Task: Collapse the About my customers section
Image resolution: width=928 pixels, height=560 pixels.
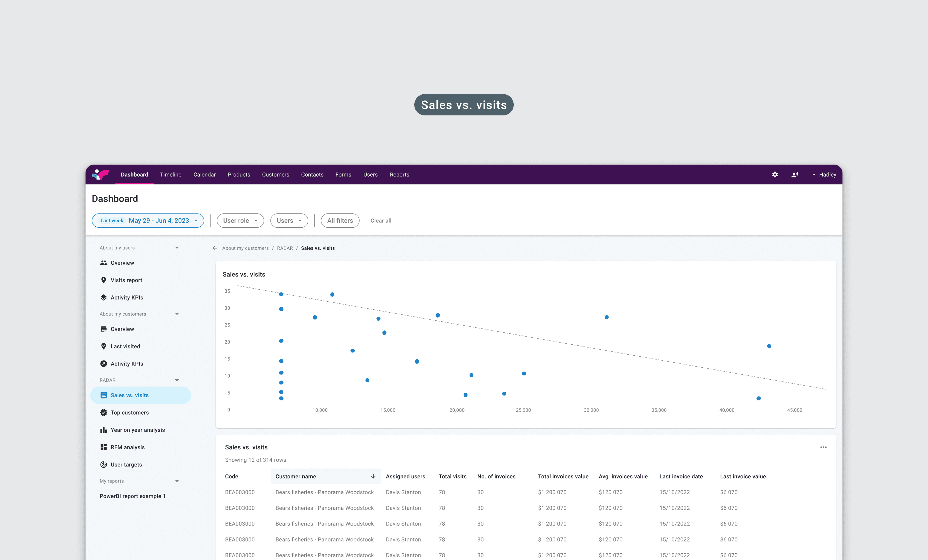Action: [x=177, y=314]
